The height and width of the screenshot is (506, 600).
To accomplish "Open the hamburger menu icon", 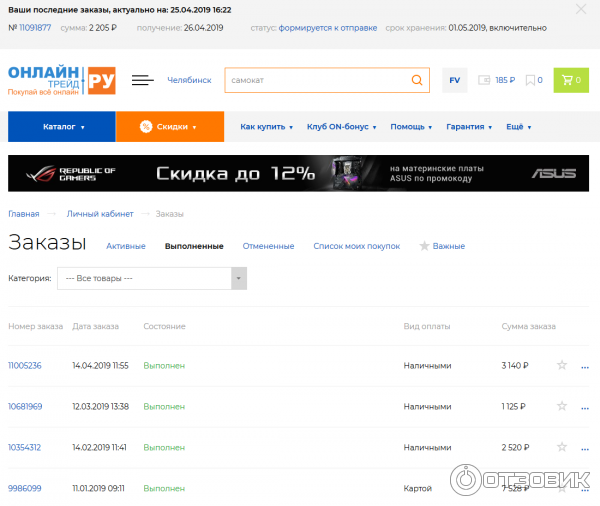I will (143, 80).
